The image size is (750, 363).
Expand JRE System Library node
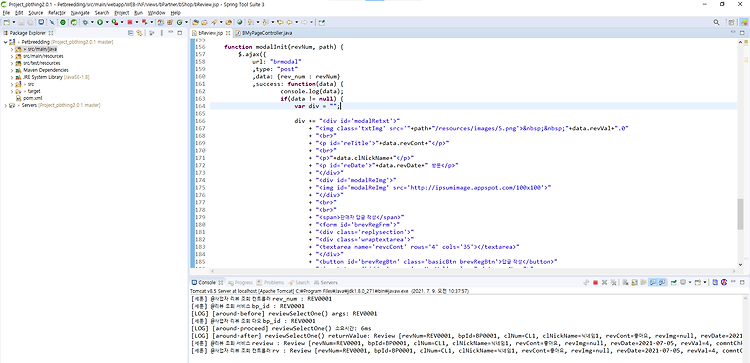coord(12,77)
